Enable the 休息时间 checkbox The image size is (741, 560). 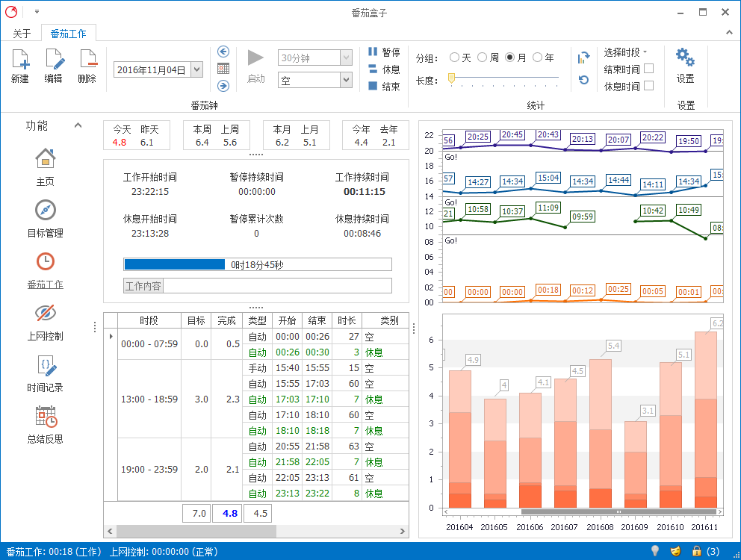point(648,86)
